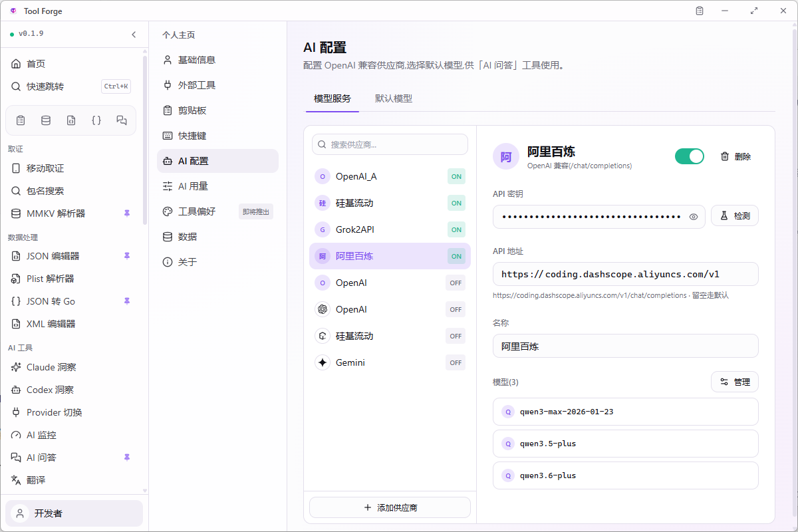Go to 外部工具 settings
This screenshot has width=798, height=532.
pyautogui.click(x=217, y=85)
